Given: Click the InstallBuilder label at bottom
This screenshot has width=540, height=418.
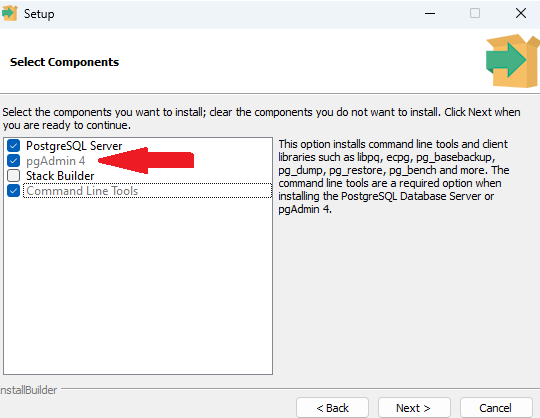Looking at the screenshot, I should [29, 390].
